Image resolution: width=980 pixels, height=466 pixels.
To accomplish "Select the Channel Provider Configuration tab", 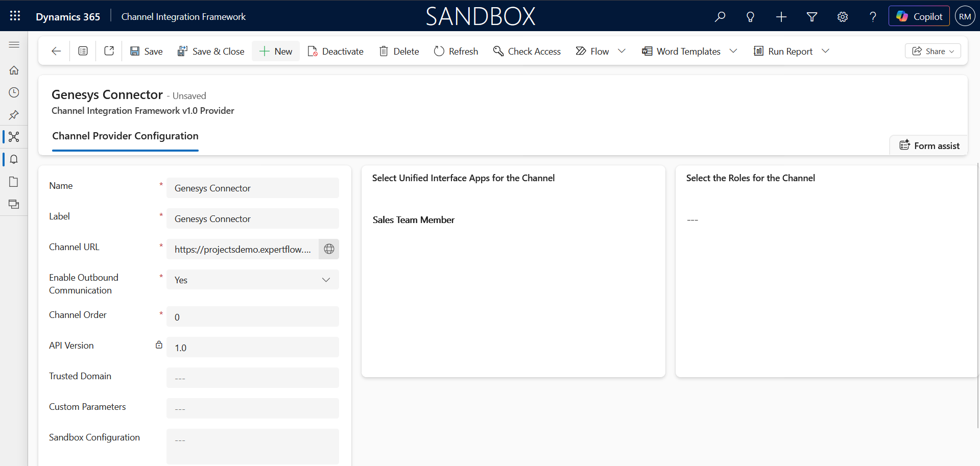I will tap(125, 136).
